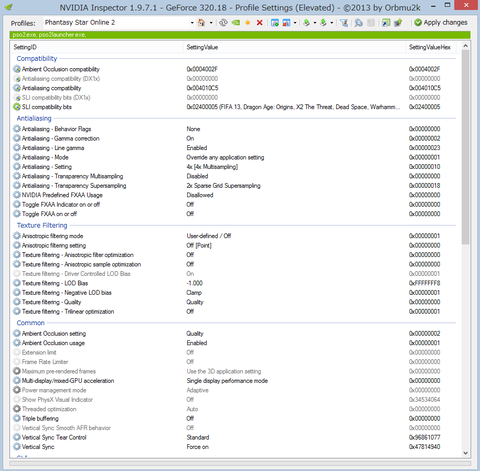Click the Common section header
The image size is (480, 471).
(x=31, y=323)
